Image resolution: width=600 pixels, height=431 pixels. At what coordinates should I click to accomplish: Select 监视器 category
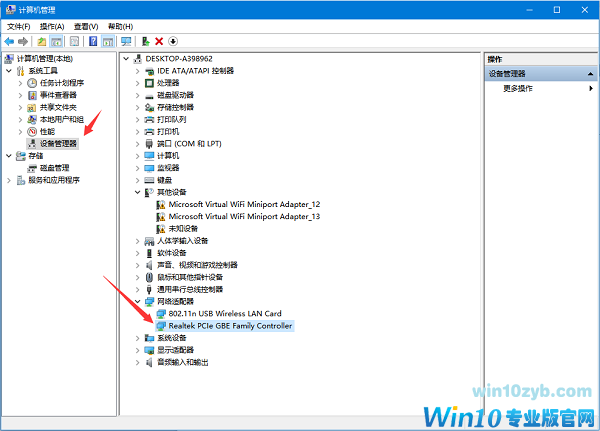click(x=168, y=168)
